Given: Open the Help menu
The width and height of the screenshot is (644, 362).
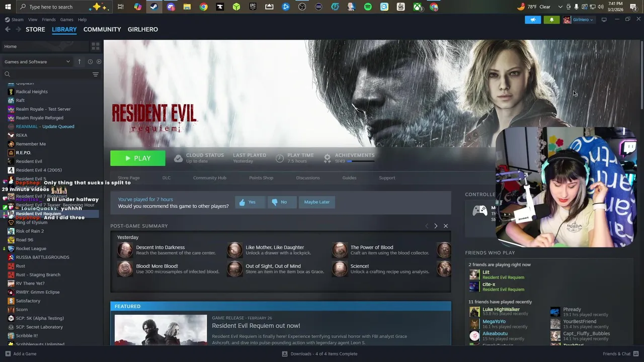Looking at the screenshot, I should click(x=82, y=20).
